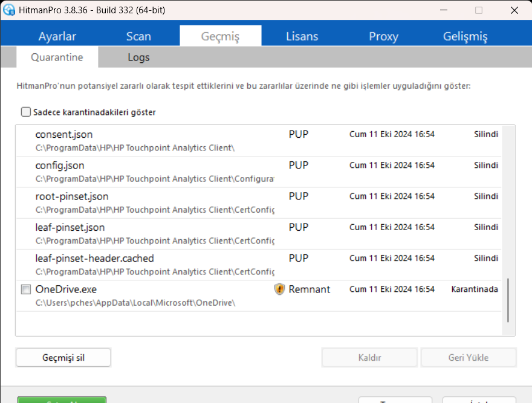Click the Remnant label in OneDrive.exe row
Image resolution: width=532 pixels, height=403 pixels.
tap(309, 289)
